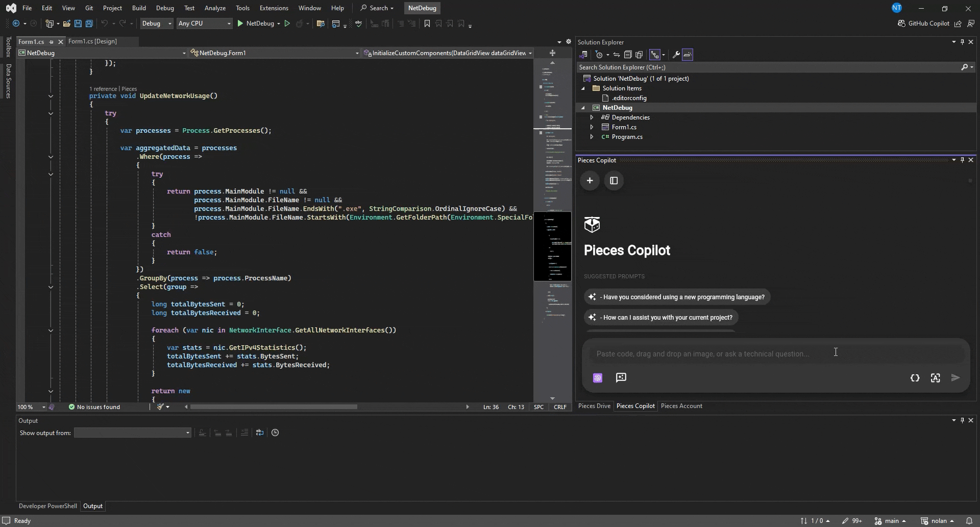Image resolution: width=980 pixels, height=527 pixels.
Task: Save current file with floppy icon
Action: click(x=78, y=23)
